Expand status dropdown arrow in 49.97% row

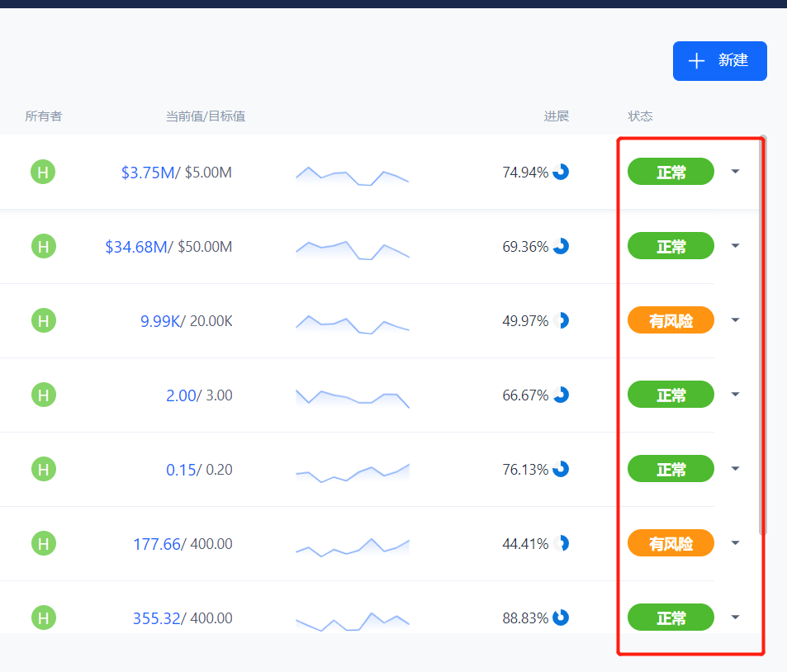click(x=735, y=320)
